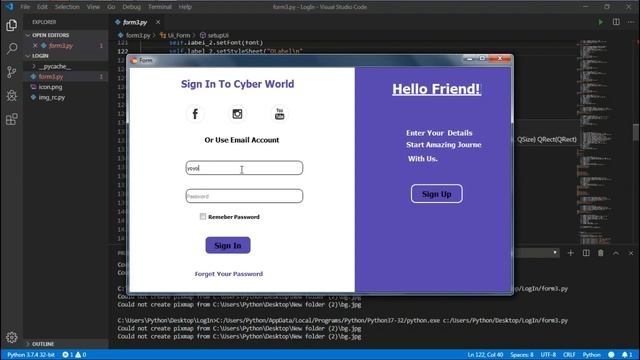
Task: Open notifications bell in status bar
Action: [x=627, y=355]
